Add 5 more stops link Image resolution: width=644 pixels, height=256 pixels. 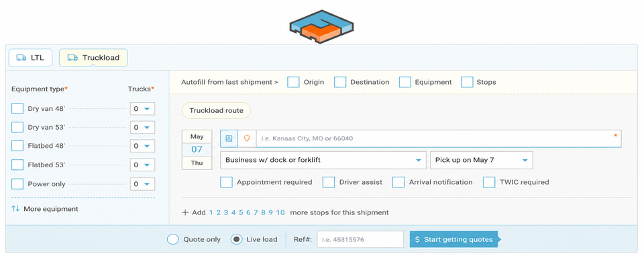coord(241,213)
